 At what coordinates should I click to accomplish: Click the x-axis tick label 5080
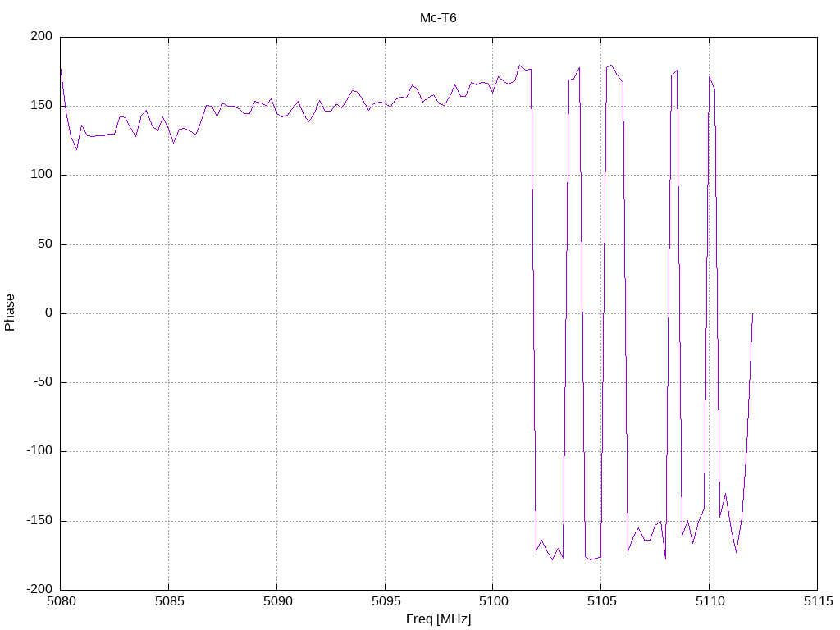tap(61, 601)
